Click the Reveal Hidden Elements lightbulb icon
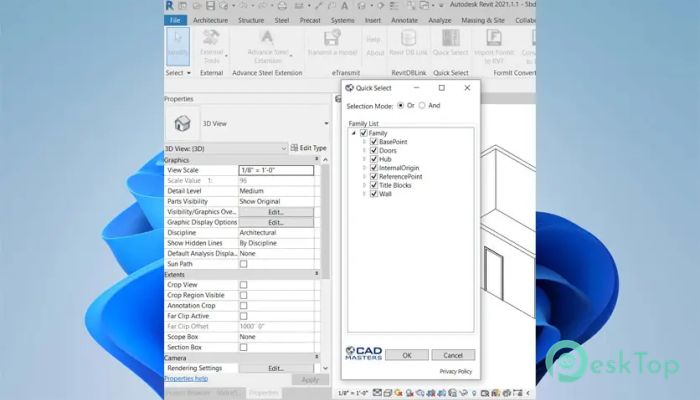The width and height of the screenshot is (700, 400). (474, 393)
